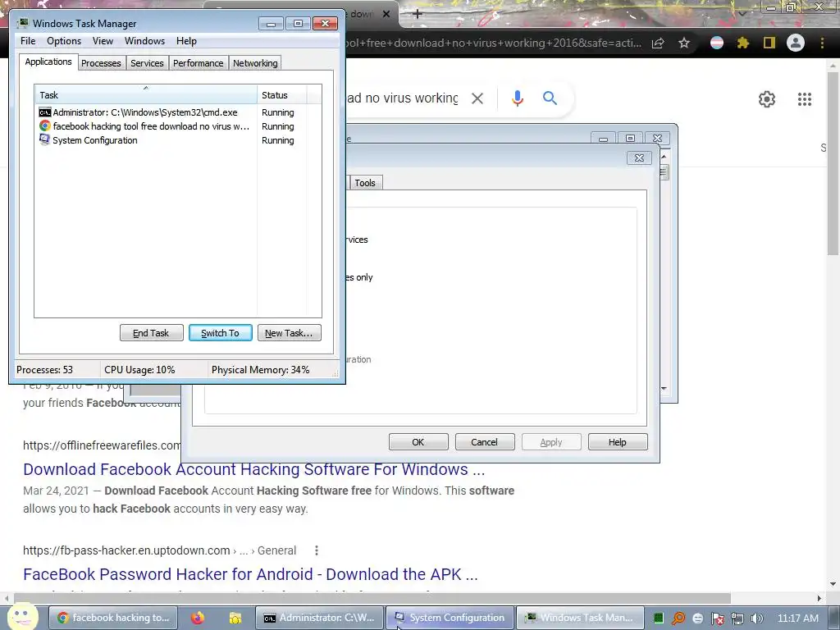
Task: Clear the Google search box with X
Action: [x=477, y=98]
